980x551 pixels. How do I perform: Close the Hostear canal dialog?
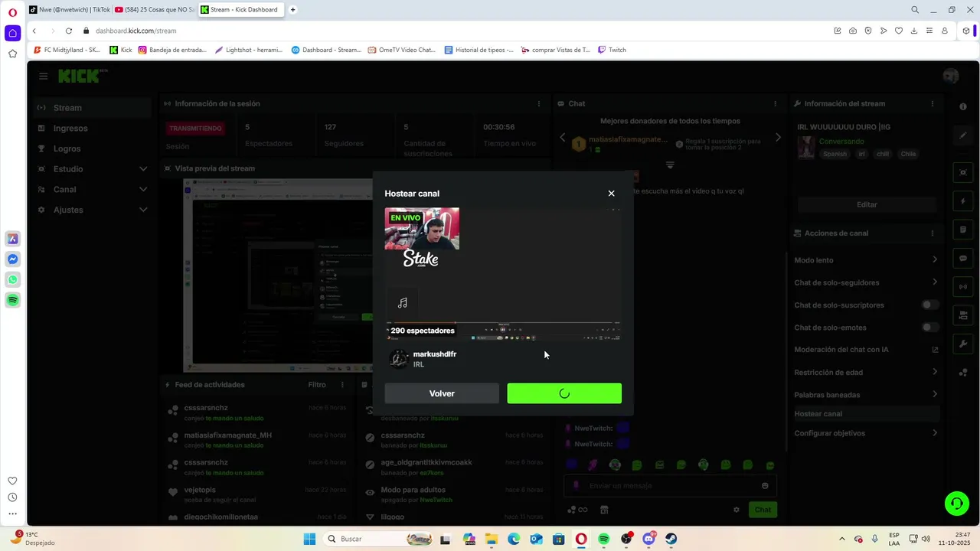pos(611,194)
